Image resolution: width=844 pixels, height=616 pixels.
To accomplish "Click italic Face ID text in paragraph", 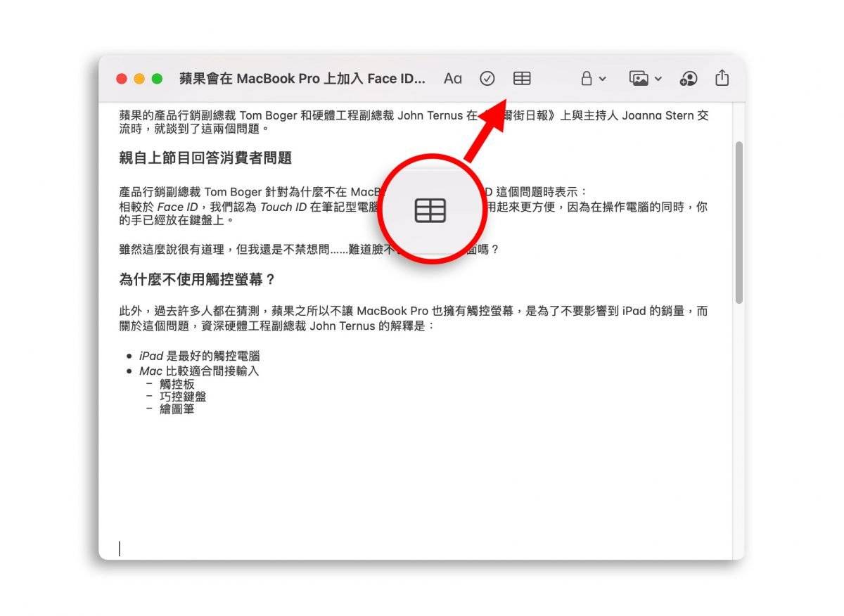I will pyautogui.click(x=177, y=207).
